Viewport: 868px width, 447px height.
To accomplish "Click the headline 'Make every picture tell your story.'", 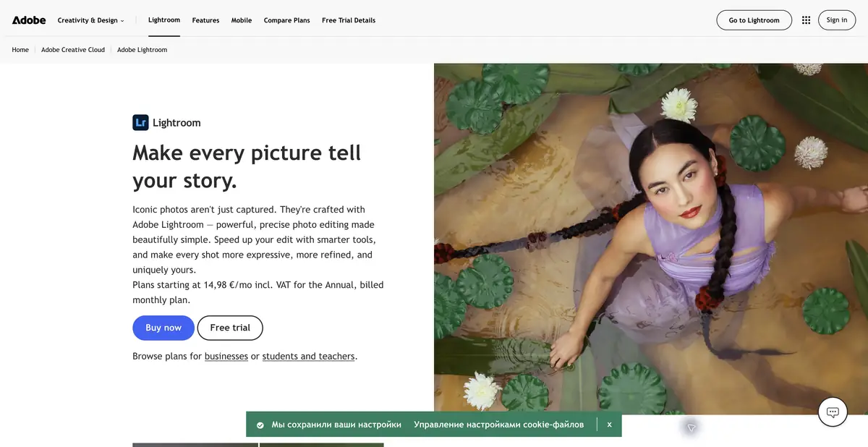I will pos(247,166).
